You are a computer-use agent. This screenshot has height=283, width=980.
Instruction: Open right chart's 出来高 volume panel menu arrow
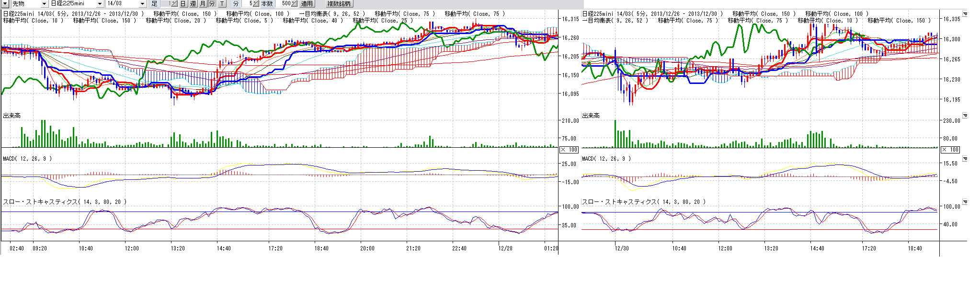[965, 116]
